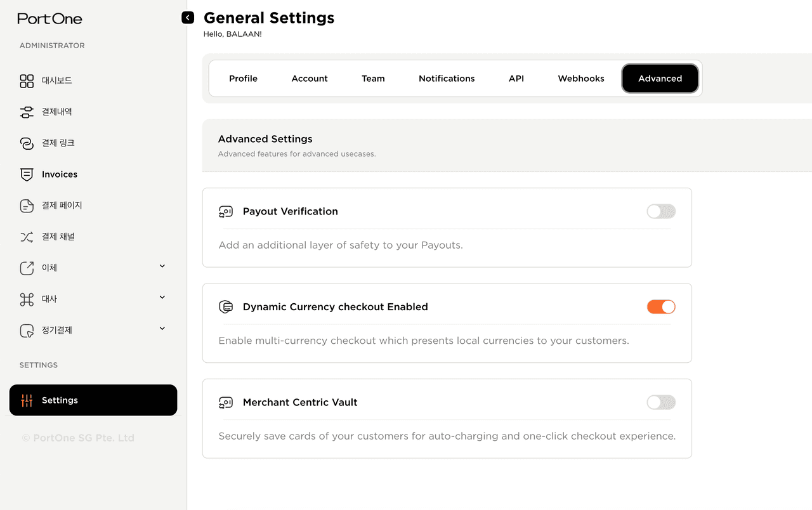Switch to the Webhooks tab
The width and height of the screenshot is (812, 510).
click(581, 79)
